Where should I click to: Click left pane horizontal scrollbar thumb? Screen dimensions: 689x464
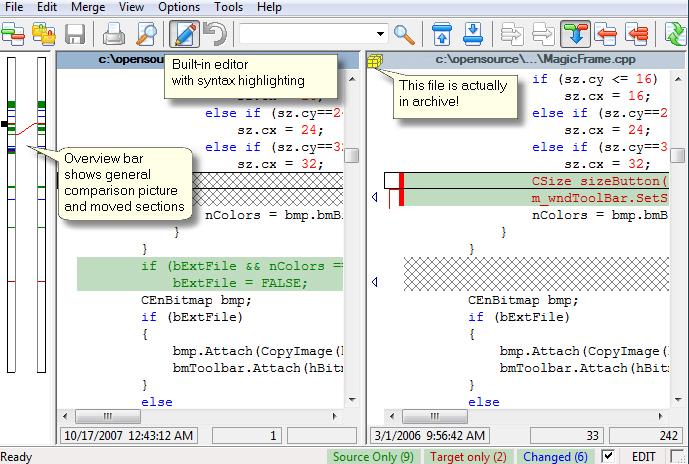click(x=108, y=416)
